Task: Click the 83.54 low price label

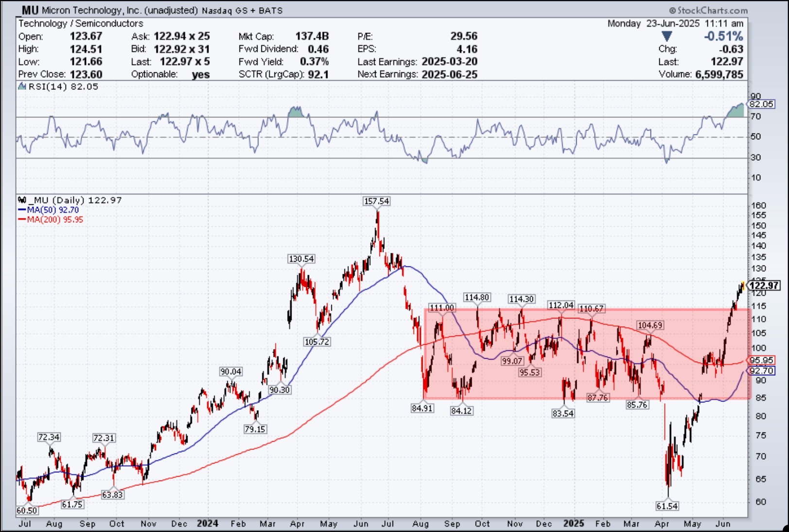Action: point(563,413)
